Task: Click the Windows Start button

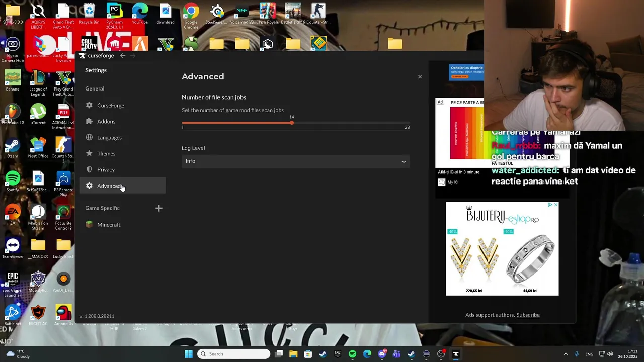Action: coord(189,354)
